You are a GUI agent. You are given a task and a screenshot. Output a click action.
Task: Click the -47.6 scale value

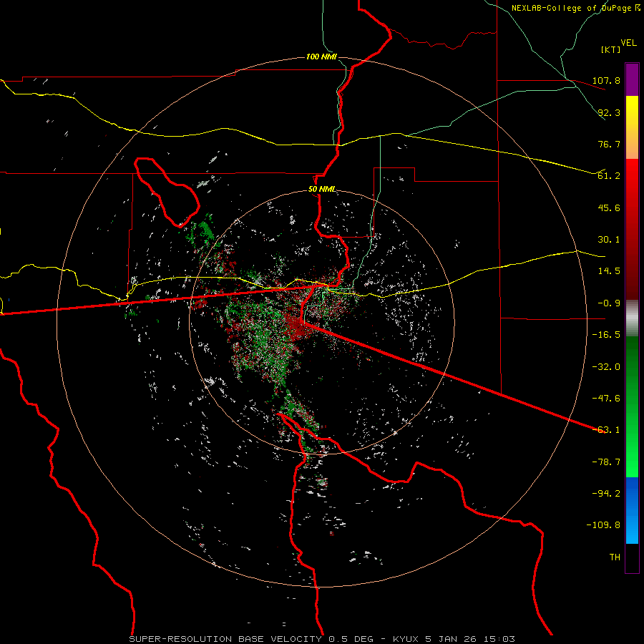[606, 399]
